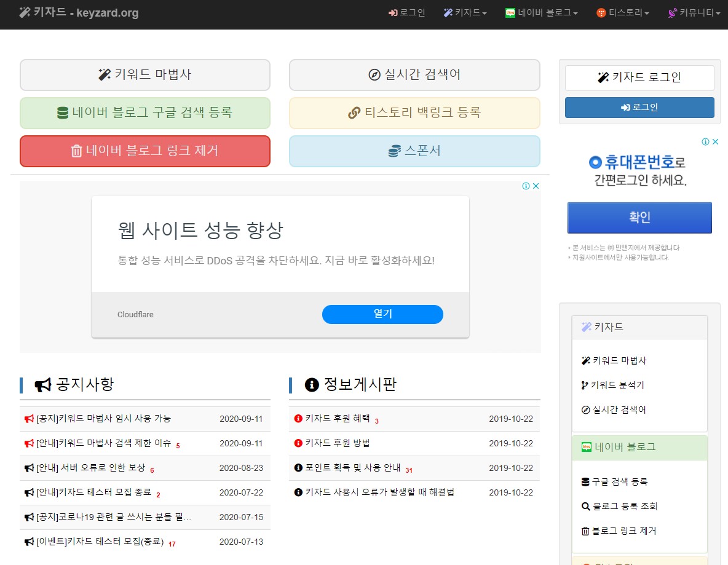Click date 2020-09-11 of 임시 사용 가능 notice

coord(241,419)
